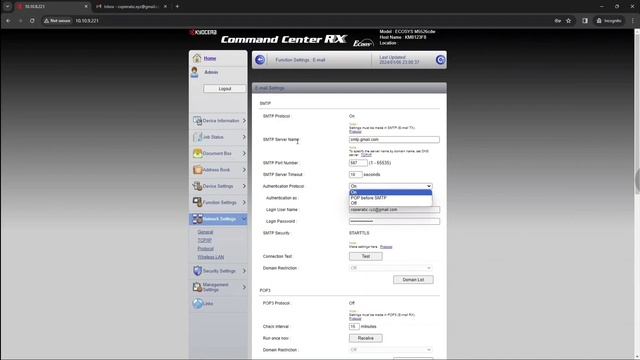The width and height of the screenshot is (640, 360).
Task: Click the Login Password field
Action: tap(394, 221)
